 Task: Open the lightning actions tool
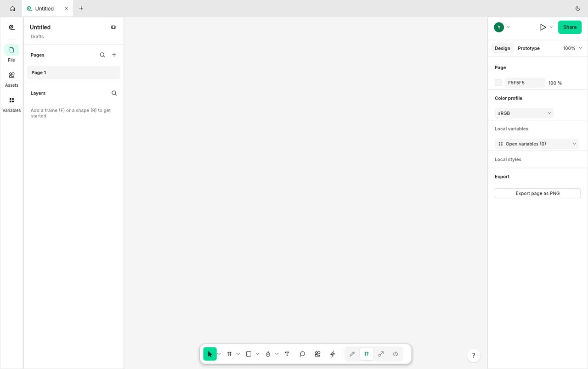333,354
